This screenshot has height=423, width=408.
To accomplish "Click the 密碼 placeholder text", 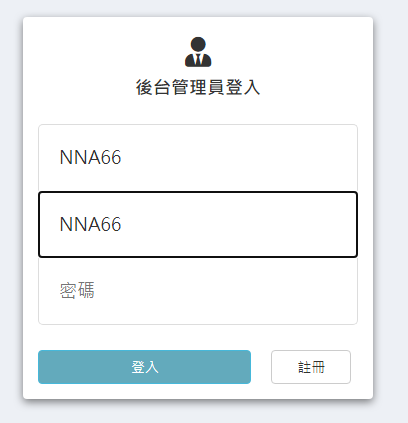I will tap(77, 290).
